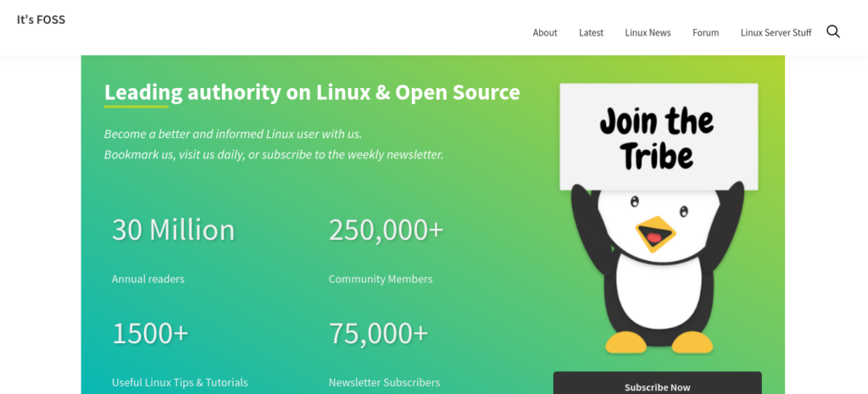Image resolution: width=868 pixels, height=394 pixels.
Task: Open the About menu item
Action: [545, 33]
